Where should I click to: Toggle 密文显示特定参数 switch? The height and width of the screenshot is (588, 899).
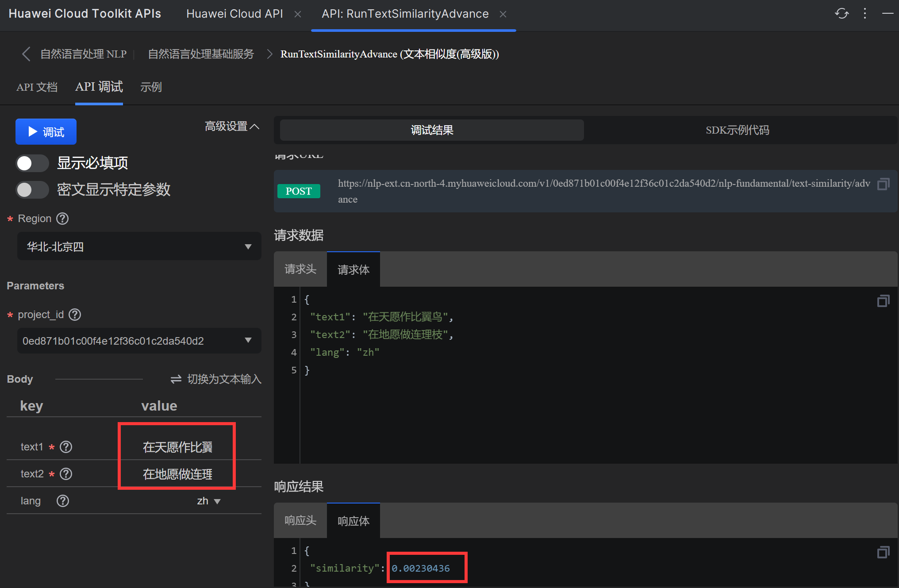click(x=32, y=190)
